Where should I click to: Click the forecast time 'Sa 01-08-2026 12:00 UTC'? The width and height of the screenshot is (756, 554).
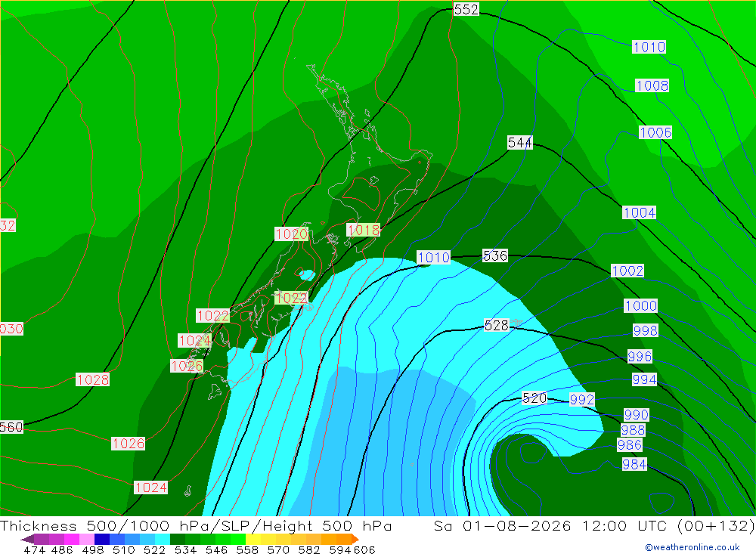550,526
